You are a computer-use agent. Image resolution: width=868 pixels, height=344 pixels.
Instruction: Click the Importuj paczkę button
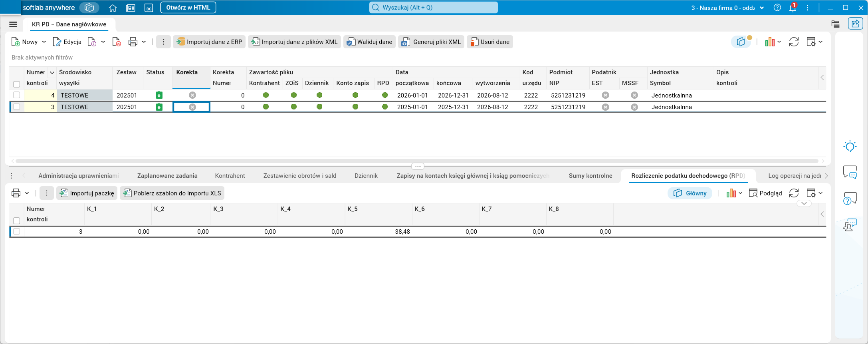pos(87,193)
